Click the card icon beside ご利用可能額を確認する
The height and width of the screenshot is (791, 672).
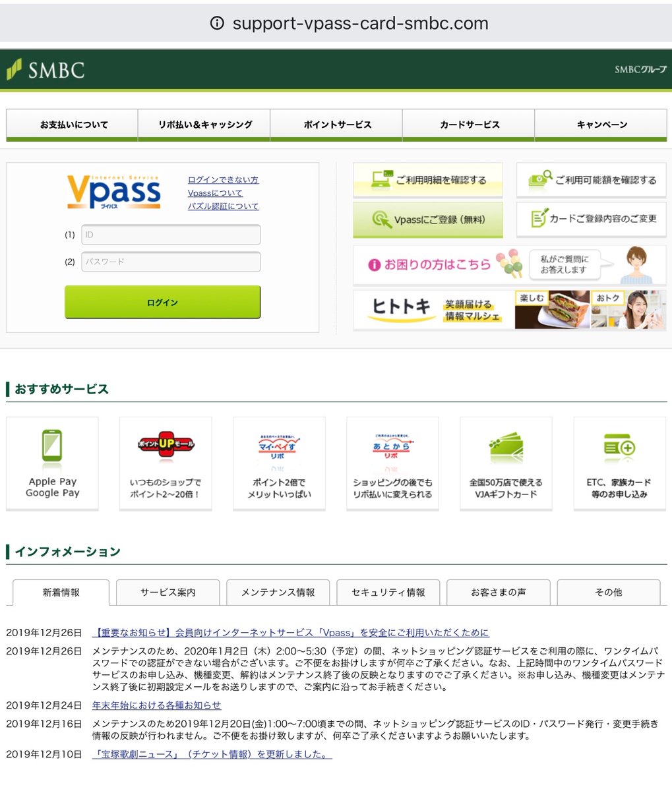pyautogui.click(x=541, y=180)
